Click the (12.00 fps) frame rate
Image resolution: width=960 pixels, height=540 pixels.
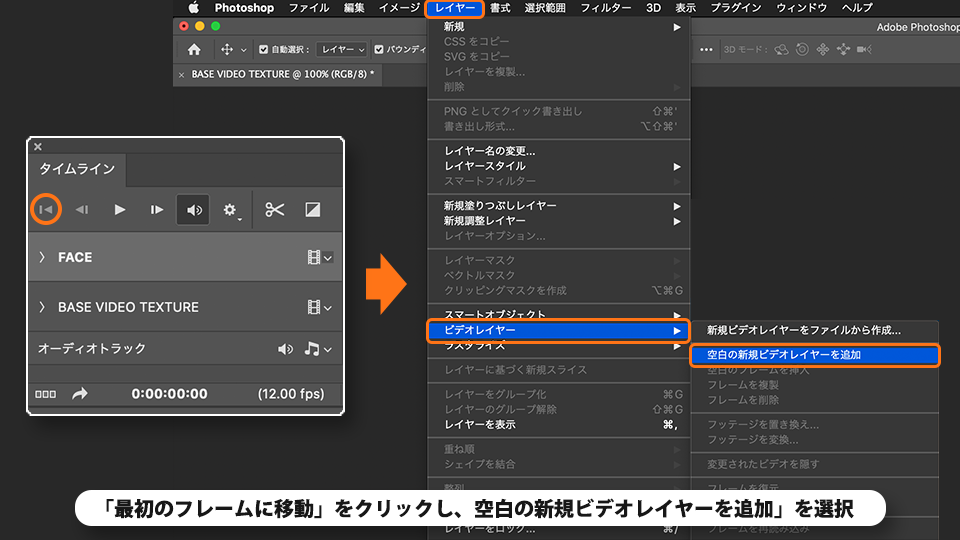coord(291,394)
